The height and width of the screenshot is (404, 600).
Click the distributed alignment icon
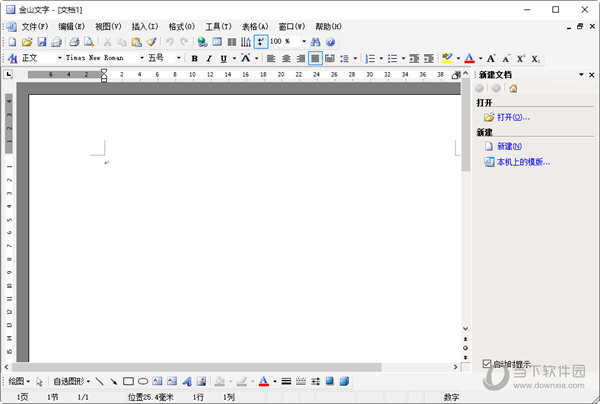coord(329,59)
